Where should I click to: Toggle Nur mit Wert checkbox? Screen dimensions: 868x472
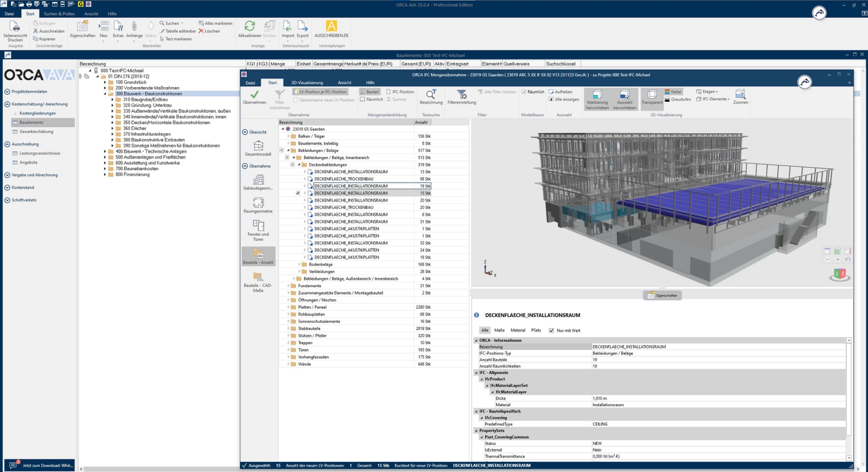(551, 331)
